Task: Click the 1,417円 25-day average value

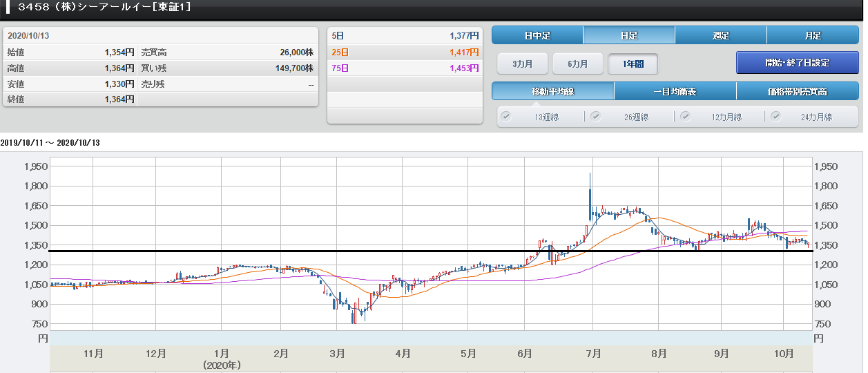Action: (x=463, y=52)
